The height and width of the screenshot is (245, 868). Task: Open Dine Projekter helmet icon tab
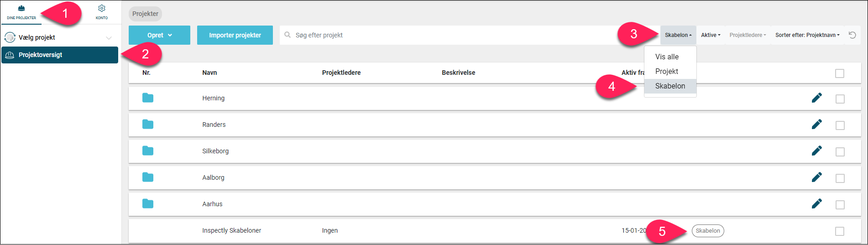coord(21,12)
